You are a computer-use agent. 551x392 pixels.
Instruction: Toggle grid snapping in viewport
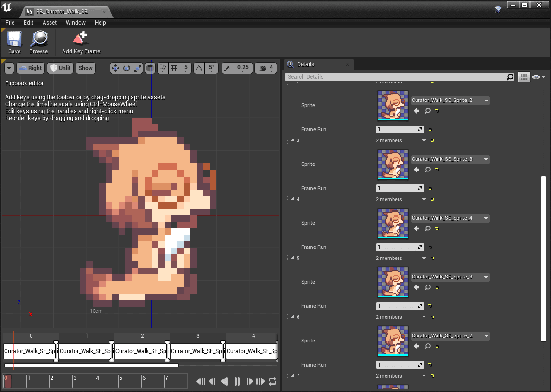174,68
